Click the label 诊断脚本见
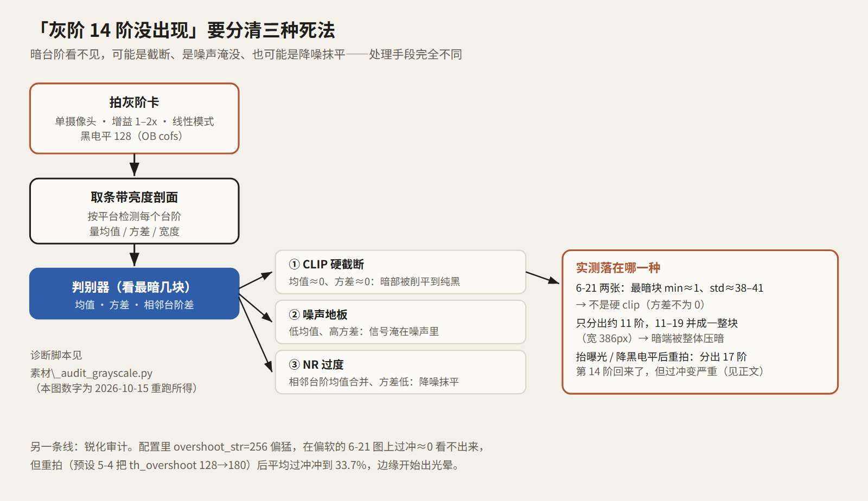 [x=56, y=355]
